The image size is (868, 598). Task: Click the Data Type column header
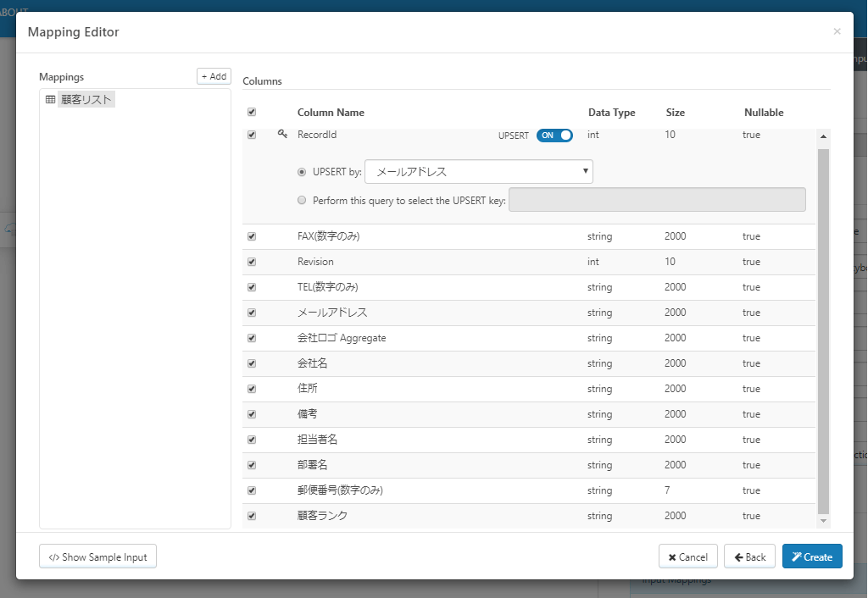click(612, 113)
